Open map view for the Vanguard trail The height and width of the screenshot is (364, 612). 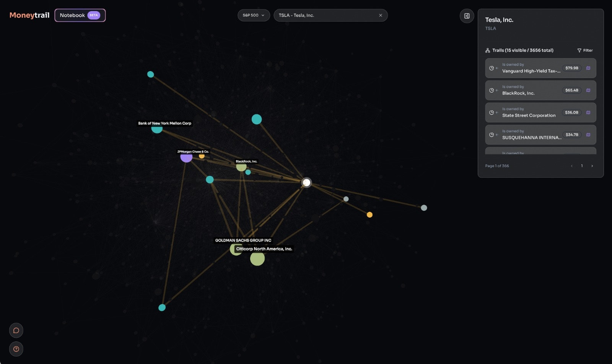point(588,68)
